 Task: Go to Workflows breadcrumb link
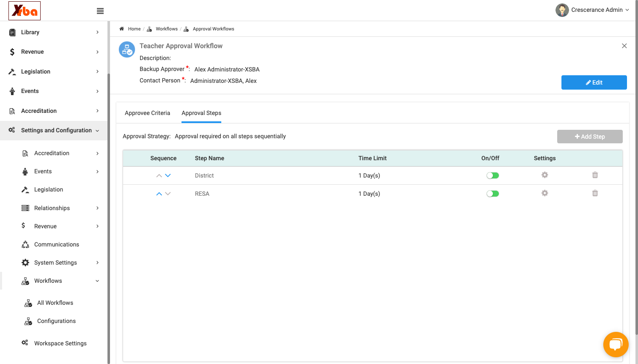point(167,29)
